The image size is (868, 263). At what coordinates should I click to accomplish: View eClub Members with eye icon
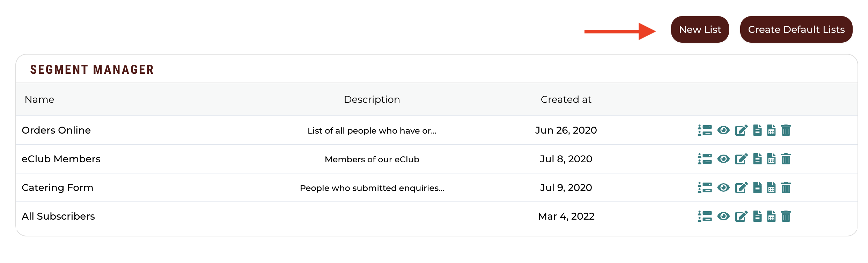(x=723, y=159)
